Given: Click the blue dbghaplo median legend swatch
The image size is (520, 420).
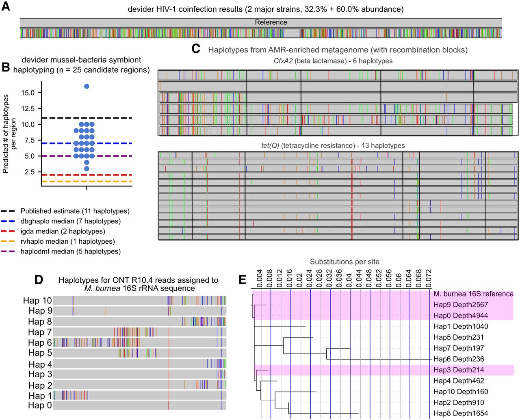Looking at the screenshot, I should (x=8, y=221).
